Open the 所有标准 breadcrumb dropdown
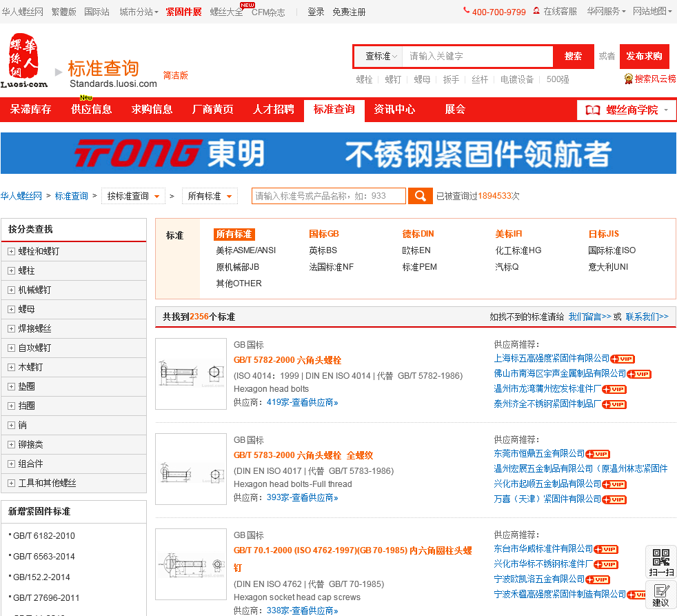Image resolution: width=677 pixels, height=616 pixels. 210,196
